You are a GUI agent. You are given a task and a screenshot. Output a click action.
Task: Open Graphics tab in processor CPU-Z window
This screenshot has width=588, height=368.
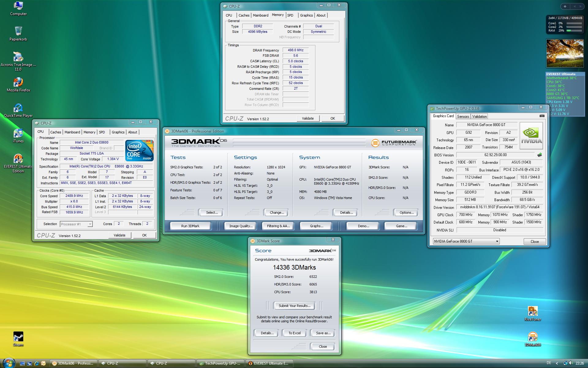(x=118, y=132)
